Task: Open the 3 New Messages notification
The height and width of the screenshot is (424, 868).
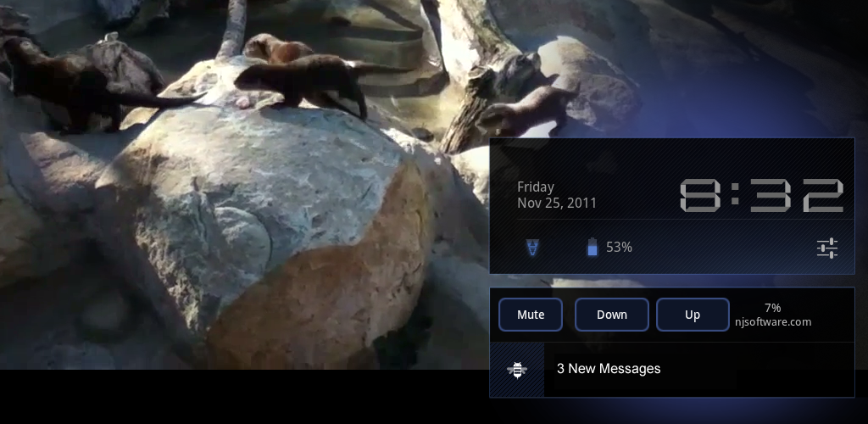Action: coord(672,369)
